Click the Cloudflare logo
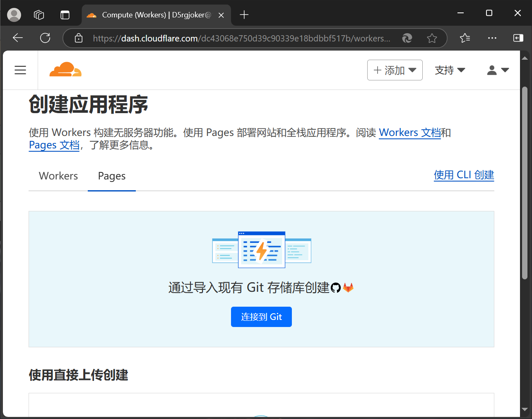532x419 pixels. tap(65, 70)
